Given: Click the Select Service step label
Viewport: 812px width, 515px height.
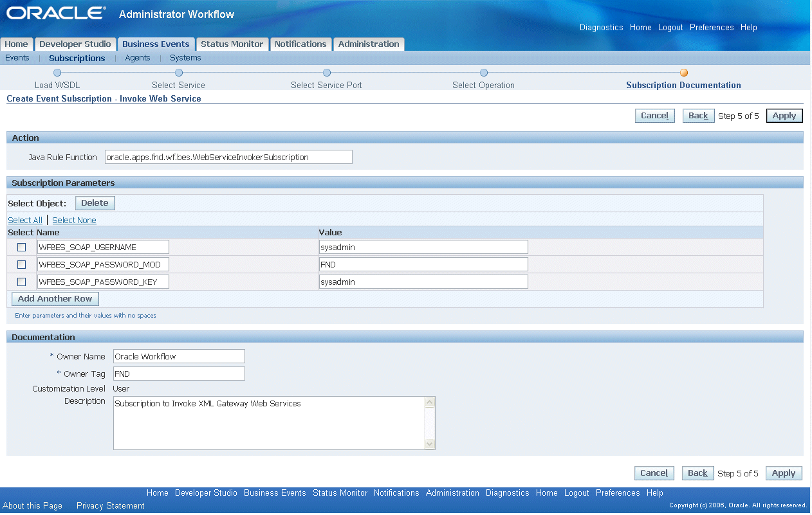Looking at the screenshot, I should 178,85.
